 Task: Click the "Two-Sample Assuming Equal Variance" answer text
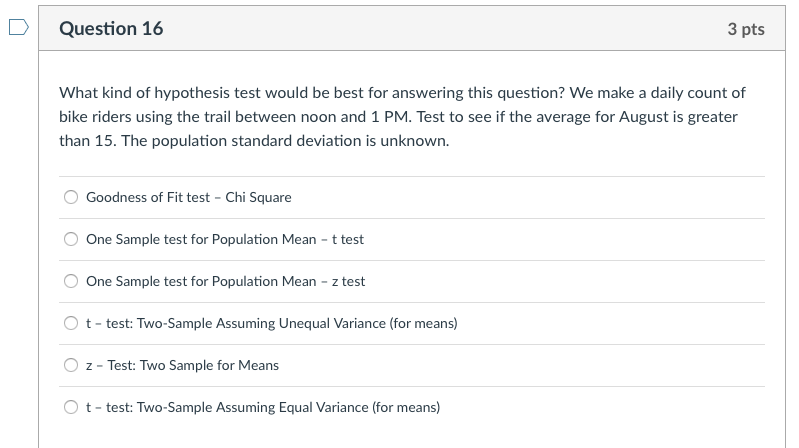pos(263,408)
